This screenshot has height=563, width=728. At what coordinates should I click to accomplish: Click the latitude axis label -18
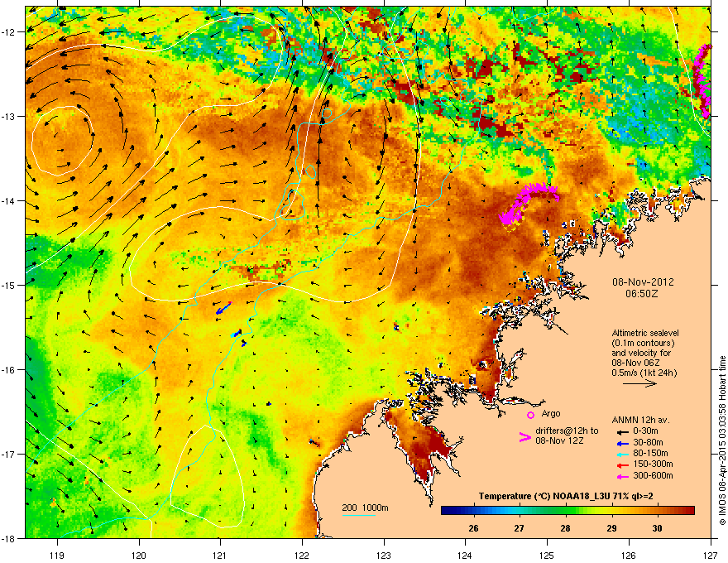point(8,539)
